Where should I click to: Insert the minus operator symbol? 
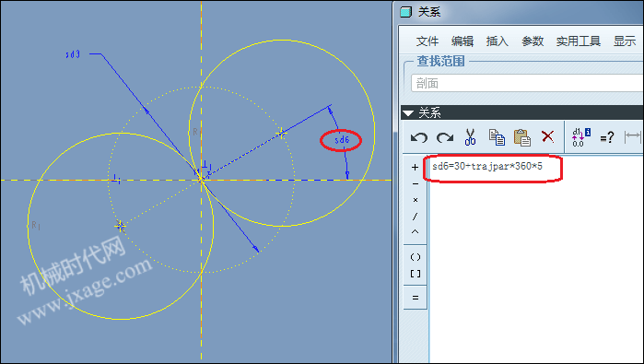[x=416, y=183]
